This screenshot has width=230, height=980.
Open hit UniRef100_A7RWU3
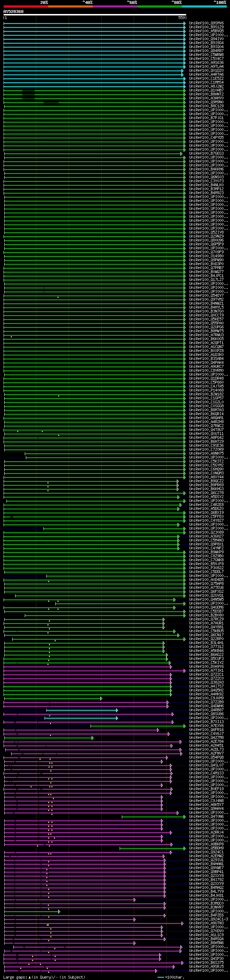[206, 335]
